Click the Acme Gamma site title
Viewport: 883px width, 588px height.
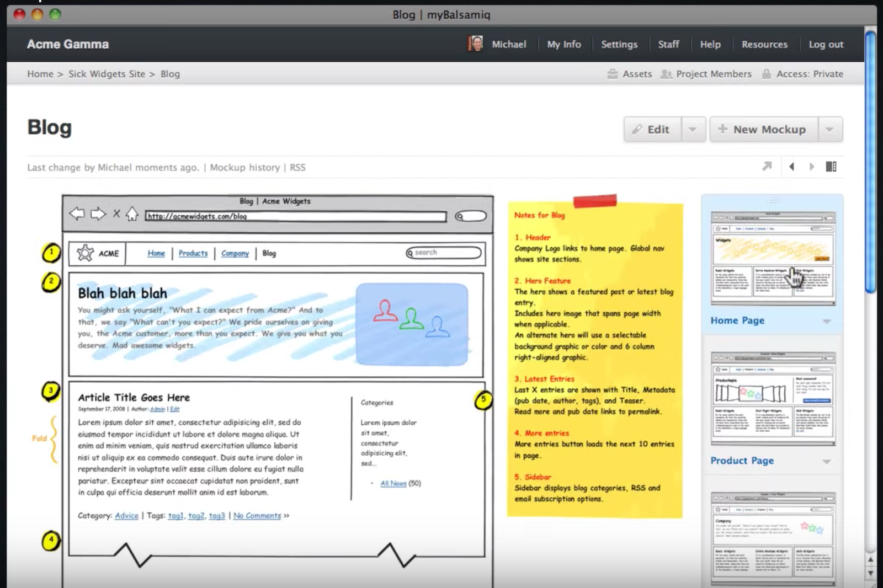tap(68, 44)
